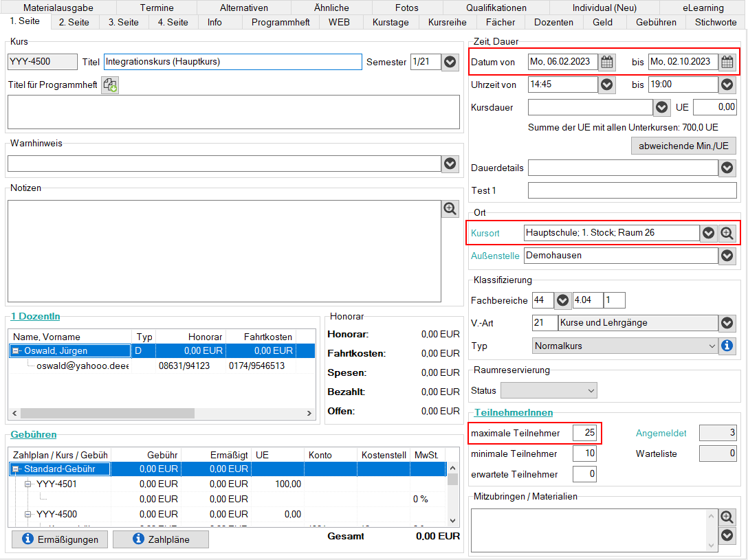
Task: Open the calendar picker for Datum von
Action: [607, 62]
